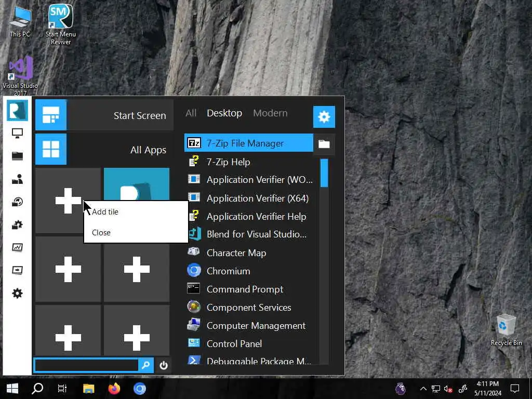Launch Chromium from app list
The width and height of the screenshot is (532, 399).
coord(249,271)
